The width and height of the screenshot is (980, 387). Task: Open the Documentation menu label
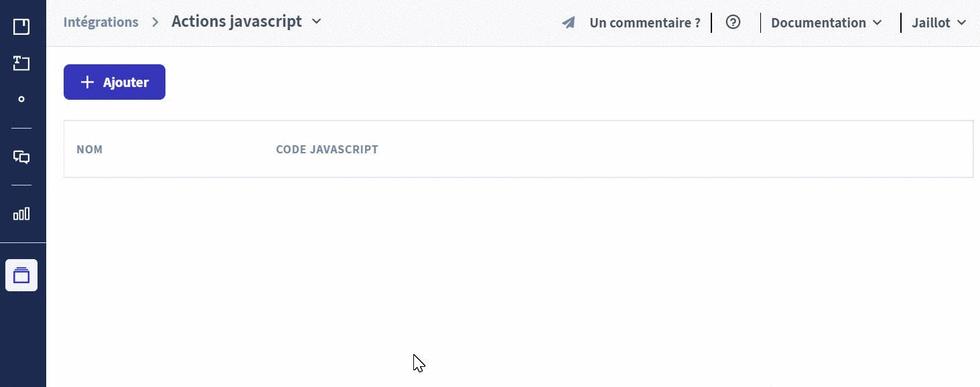(x=818, y=23)
